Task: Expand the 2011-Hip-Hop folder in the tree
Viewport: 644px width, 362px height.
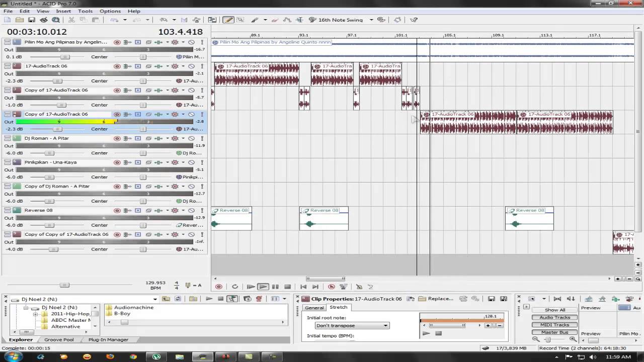Action: coord(36,314)
